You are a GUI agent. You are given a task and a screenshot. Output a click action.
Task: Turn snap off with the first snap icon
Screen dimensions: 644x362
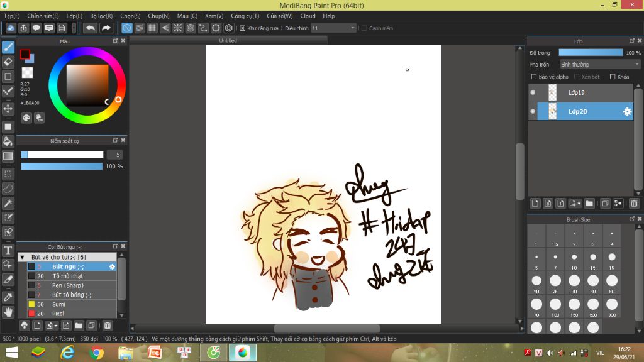[127, 28]
